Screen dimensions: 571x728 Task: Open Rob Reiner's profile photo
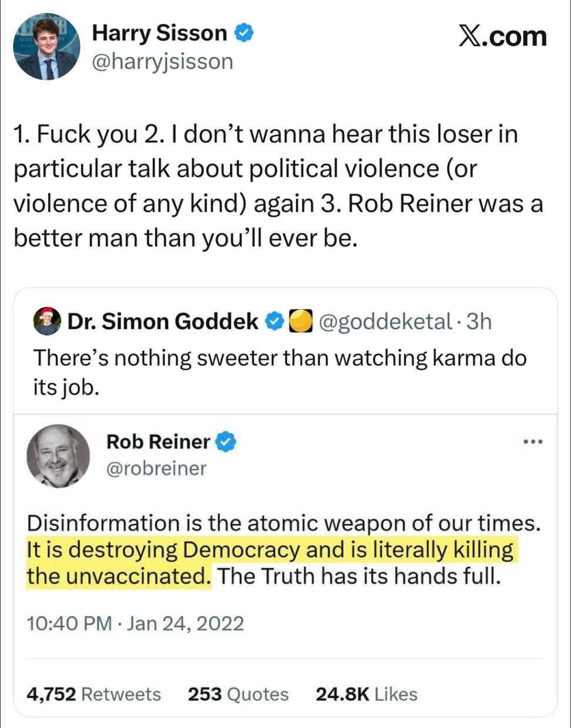pyautogui.click(x=59, y=456)
